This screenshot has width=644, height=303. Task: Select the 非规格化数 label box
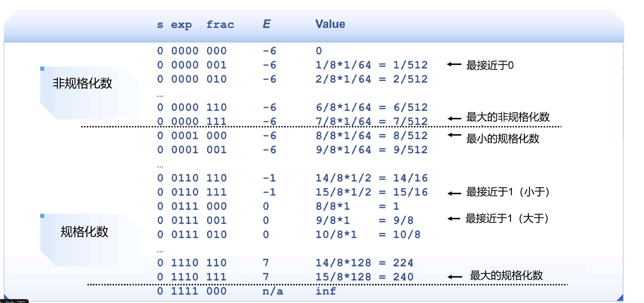point(83,83)
